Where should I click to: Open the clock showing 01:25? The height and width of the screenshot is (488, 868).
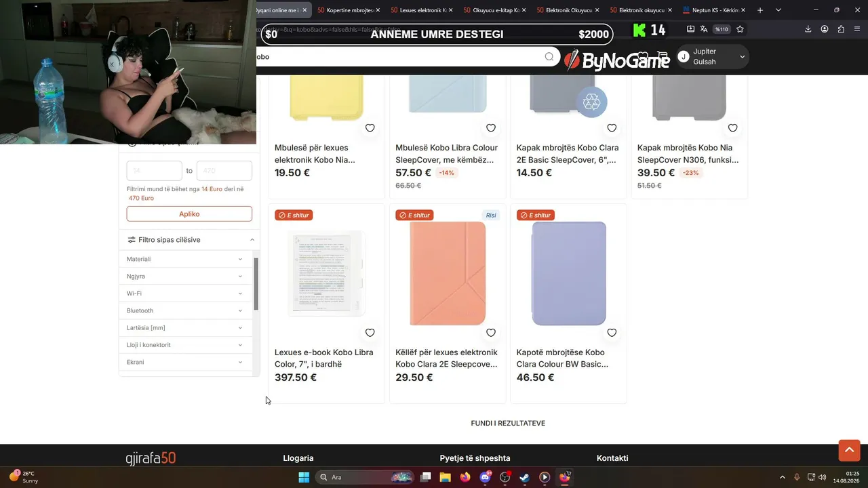point(847,477)
